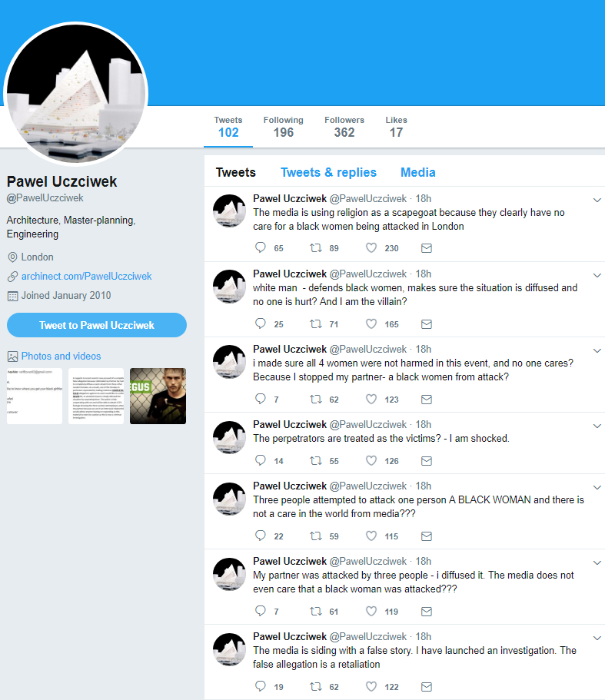This screenshot has height=700, width=605.
Task: Retweet the 'false story' tweet
Action: pyautogui.click(x=316, y=687)
